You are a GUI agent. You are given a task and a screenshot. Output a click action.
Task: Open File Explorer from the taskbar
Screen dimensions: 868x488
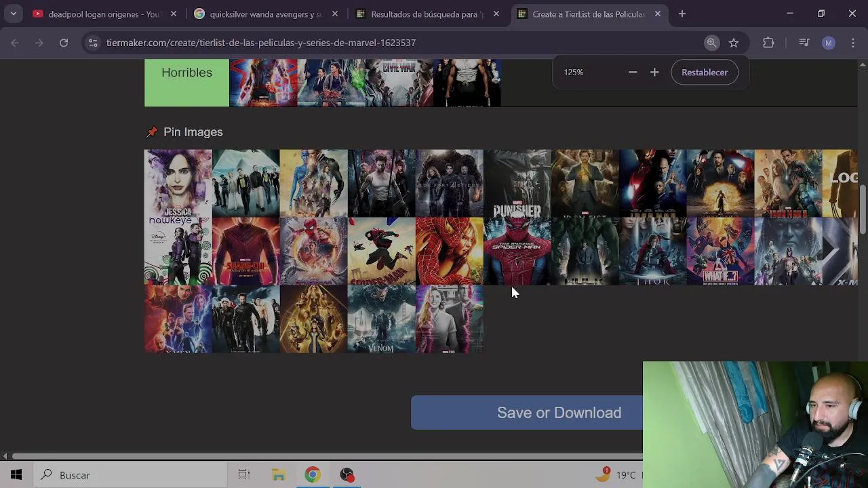(279, 475)
